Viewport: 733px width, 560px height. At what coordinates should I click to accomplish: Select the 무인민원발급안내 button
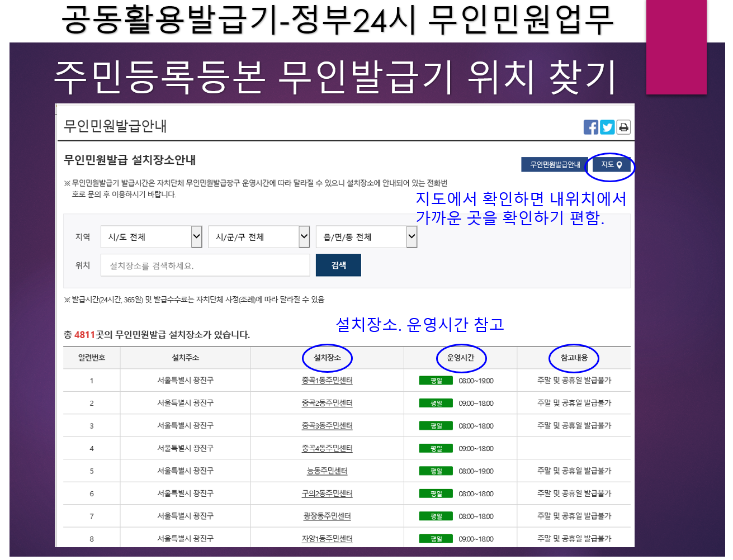[555, 165]
